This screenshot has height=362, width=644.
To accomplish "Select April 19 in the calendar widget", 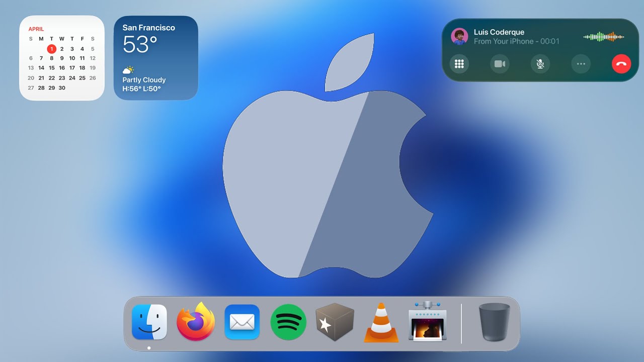I will 93,68.
